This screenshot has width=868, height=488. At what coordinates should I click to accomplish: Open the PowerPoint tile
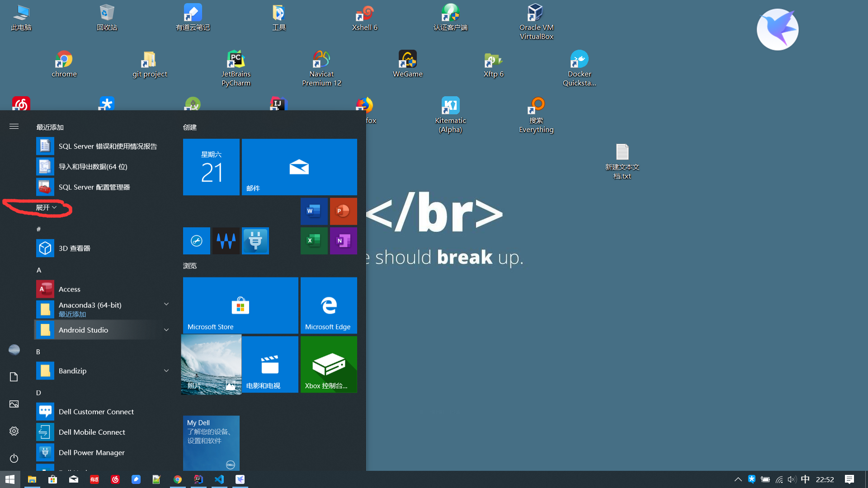(343, 211)
